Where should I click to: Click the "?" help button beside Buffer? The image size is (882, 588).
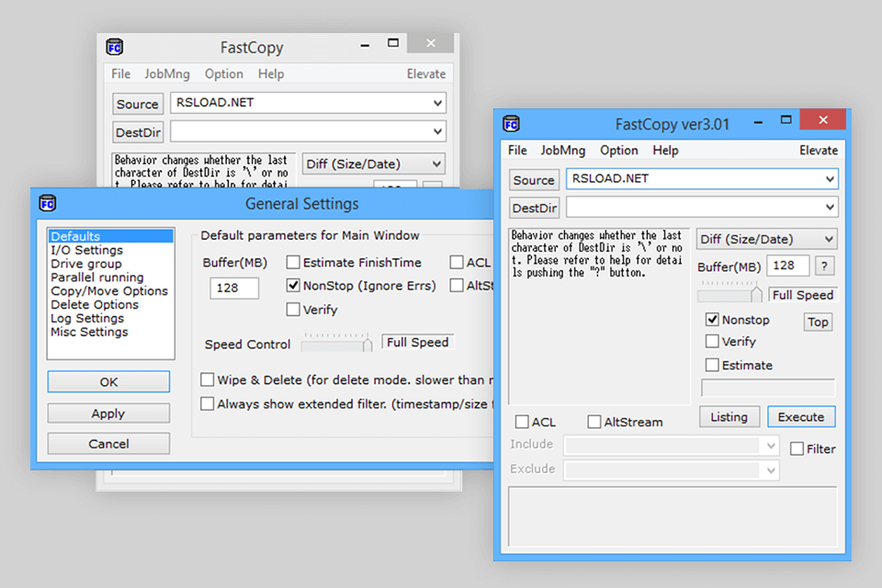coord(824,266)
